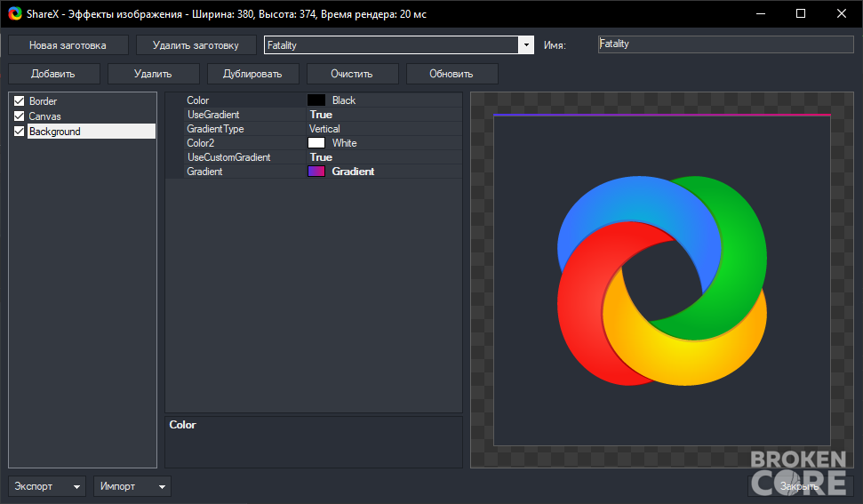Image resolution: width=863 pixels, height=504 pixels.
Task: Click the Добавить button
Action: (54, 74)
